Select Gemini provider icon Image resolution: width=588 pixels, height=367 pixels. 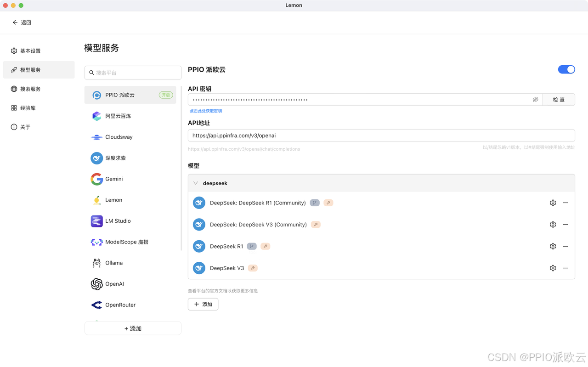(x=96, y=179)
